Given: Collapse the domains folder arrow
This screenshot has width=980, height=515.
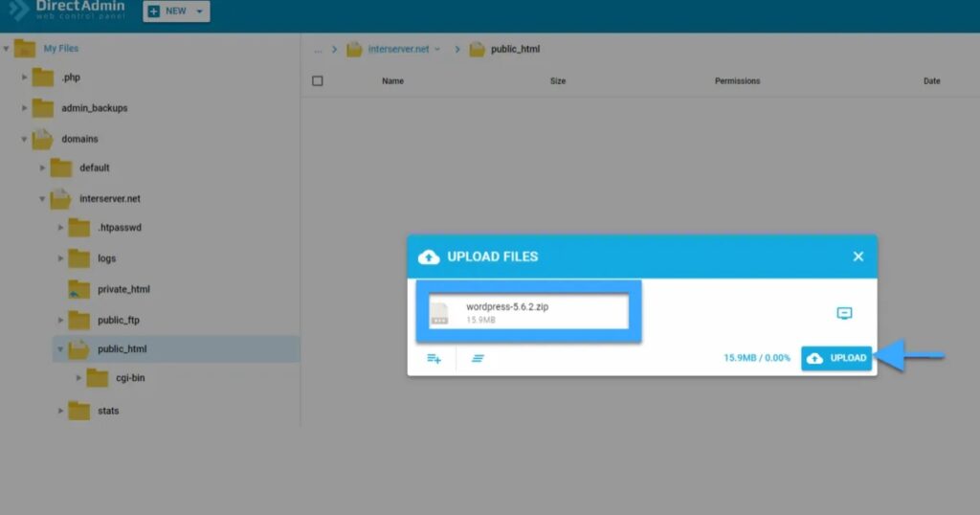Looking at the screenshot, I should click(24, 139).
